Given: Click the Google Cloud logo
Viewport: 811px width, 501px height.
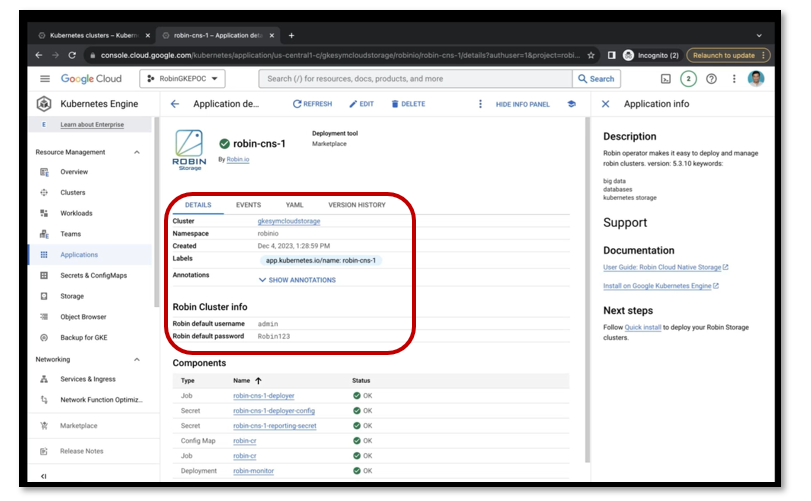Looking at the screenshot, I should (x=91, y=79).
